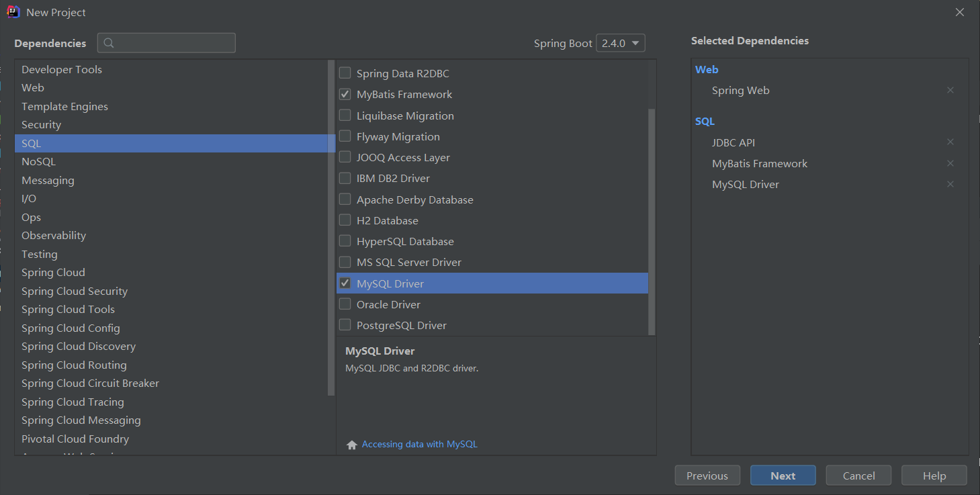The width and height of the screenshot is (980, 495).
Task: Select Spring Cloud Routing category
Action: point(171,365)
